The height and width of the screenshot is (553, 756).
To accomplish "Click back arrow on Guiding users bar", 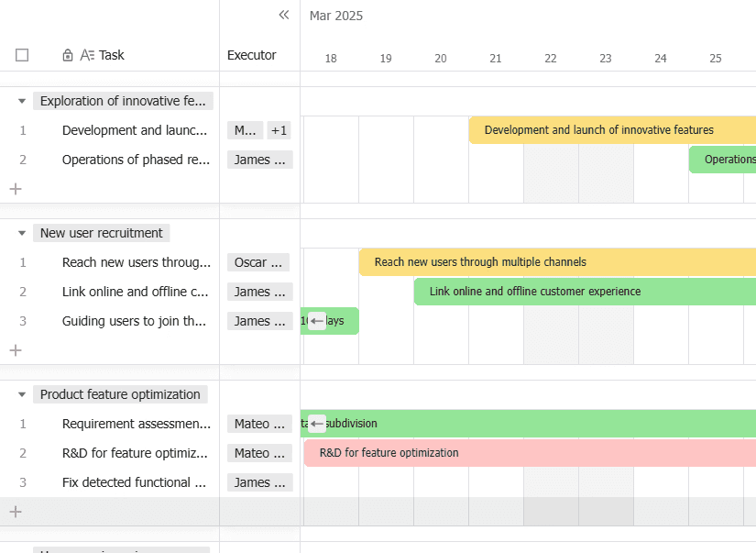I will 317,321.
